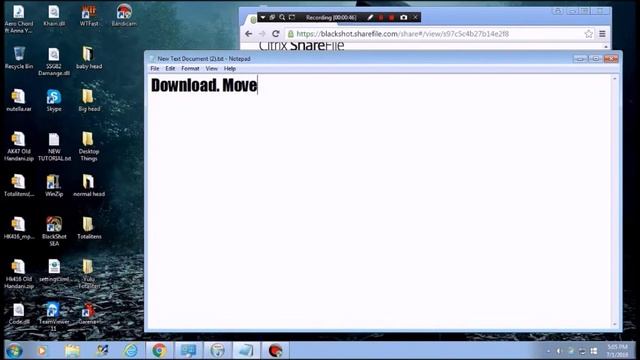Click the Notepad scrollbar down arrow
The image size is (640, 360).
(615, 324)
